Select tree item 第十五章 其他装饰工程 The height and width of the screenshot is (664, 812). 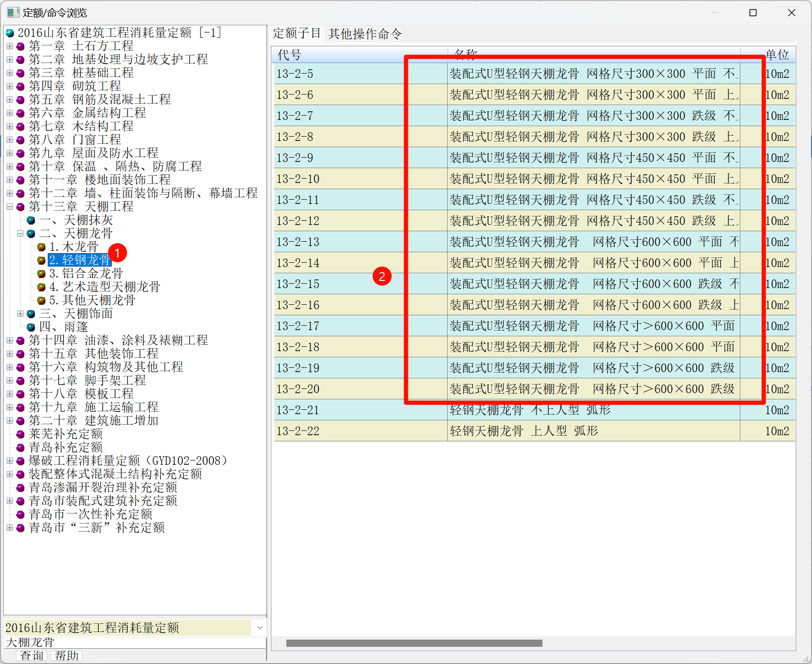[x=94, y=354]
